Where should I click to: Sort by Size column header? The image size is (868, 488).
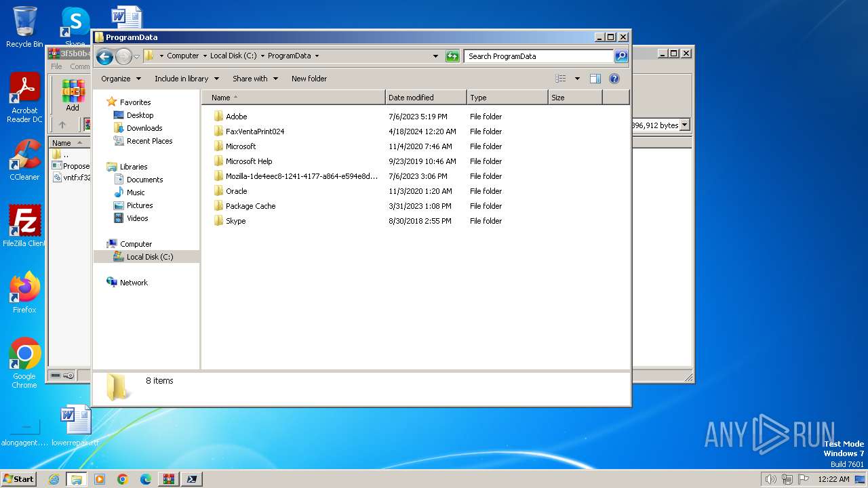point(575,98)
